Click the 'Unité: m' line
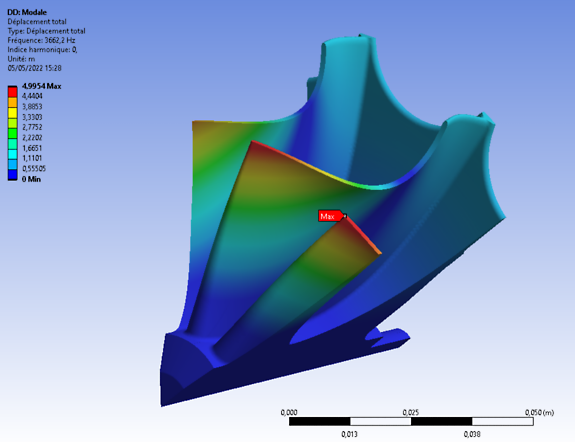 click(21, 59)
